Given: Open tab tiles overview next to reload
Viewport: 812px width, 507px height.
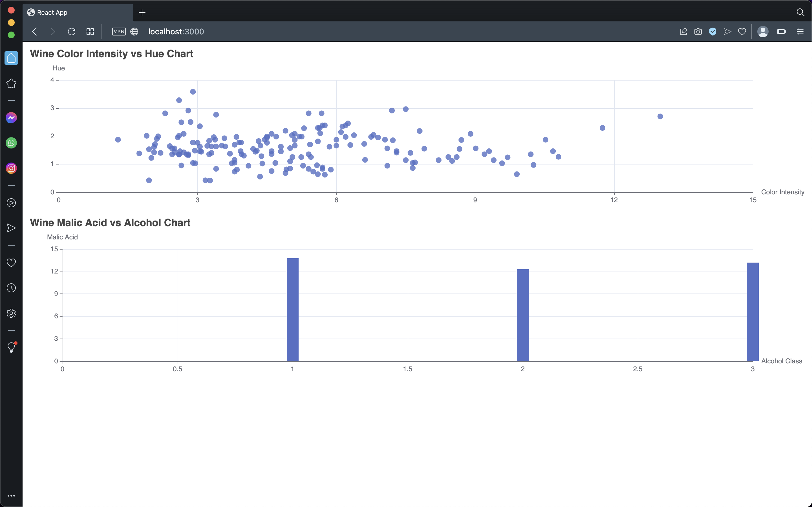Looking at the screenshot, I should click(90, 31).
